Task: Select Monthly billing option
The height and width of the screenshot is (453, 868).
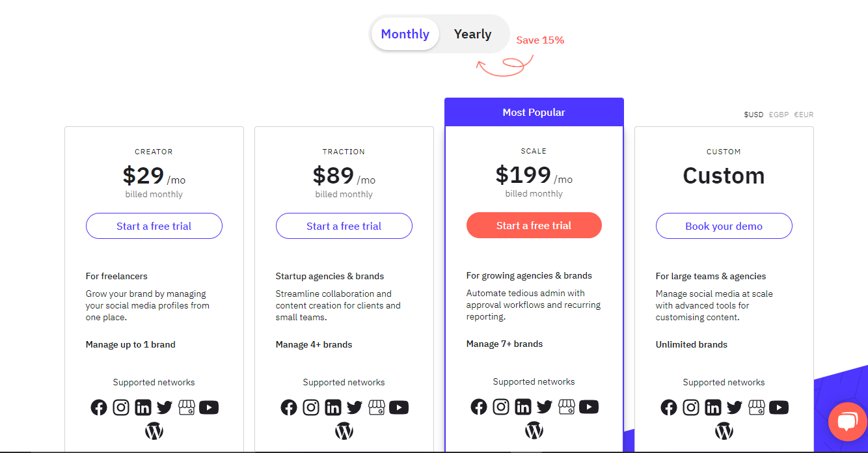Action: [405, 34]
